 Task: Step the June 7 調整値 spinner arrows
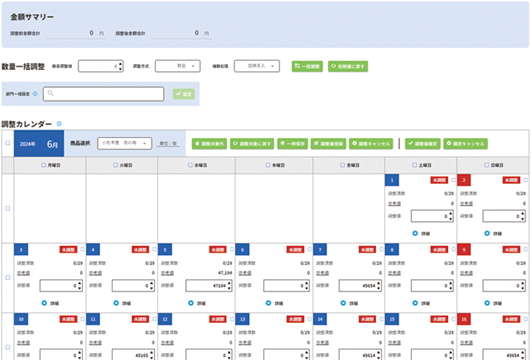[x=379, y=286]
